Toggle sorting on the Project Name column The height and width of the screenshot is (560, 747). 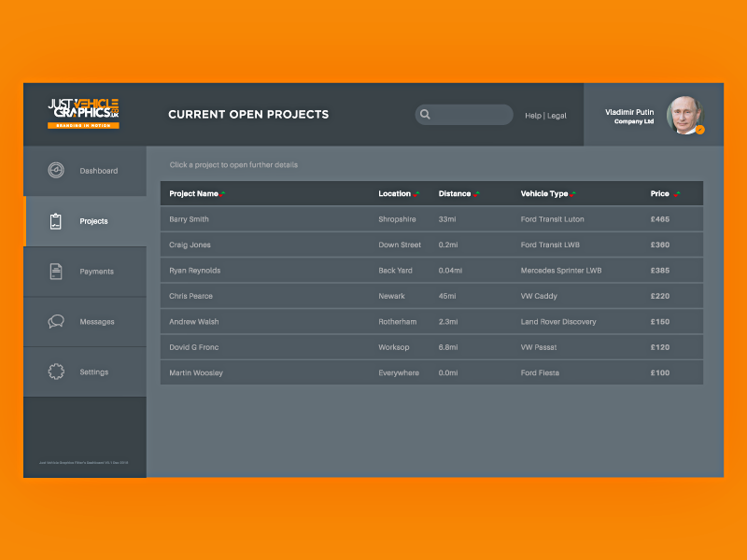click(x=223, y=193)
